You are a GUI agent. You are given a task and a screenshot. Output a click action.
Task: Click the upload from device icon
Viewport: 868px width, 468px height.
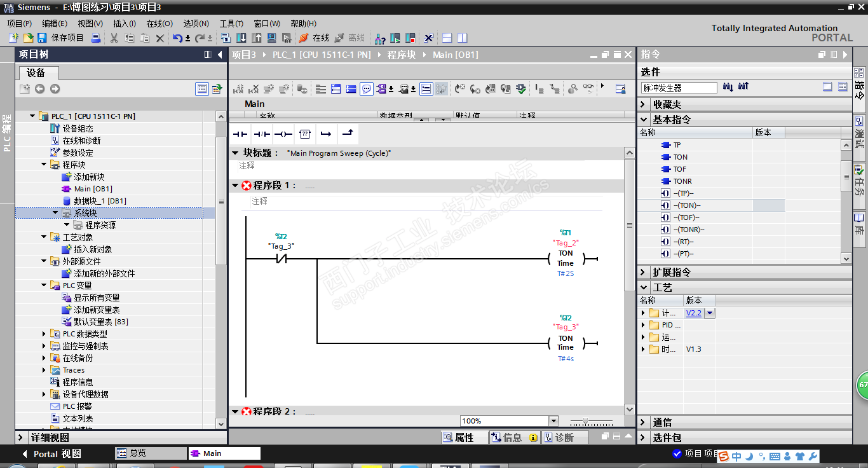[257, 38]
